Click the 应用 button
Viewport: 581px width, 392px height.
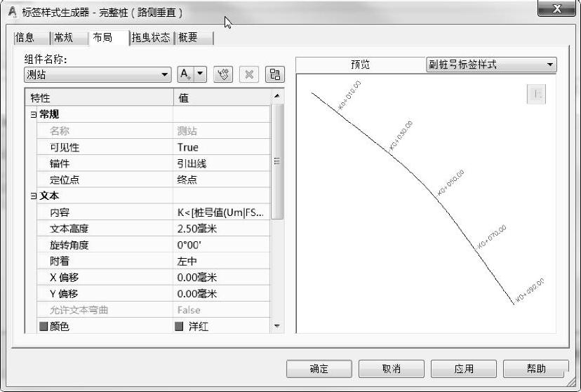[464, 369]
